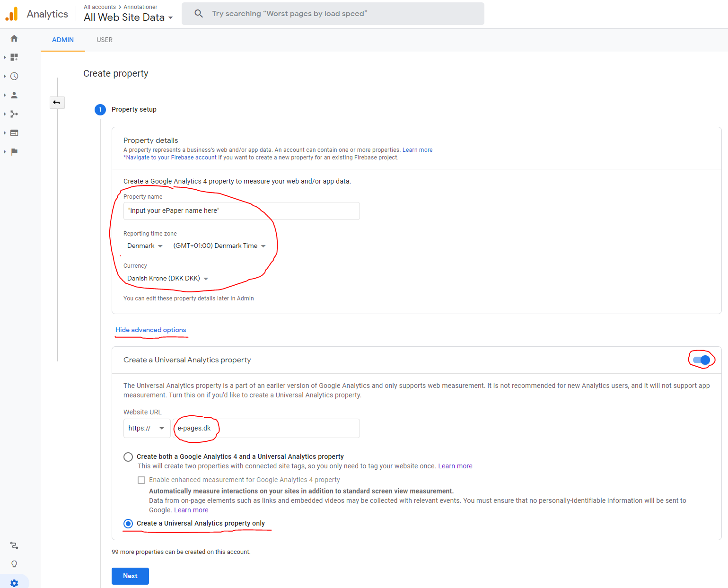Click the Google Analytics logo
728x588 pixels.
click(12, 14)
